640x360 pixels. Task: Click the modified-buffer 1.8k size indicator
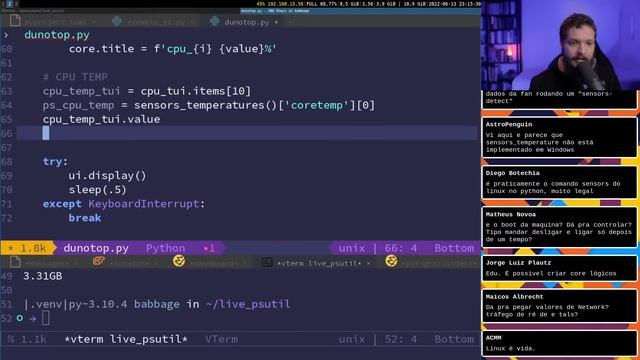tap(28, 248)
